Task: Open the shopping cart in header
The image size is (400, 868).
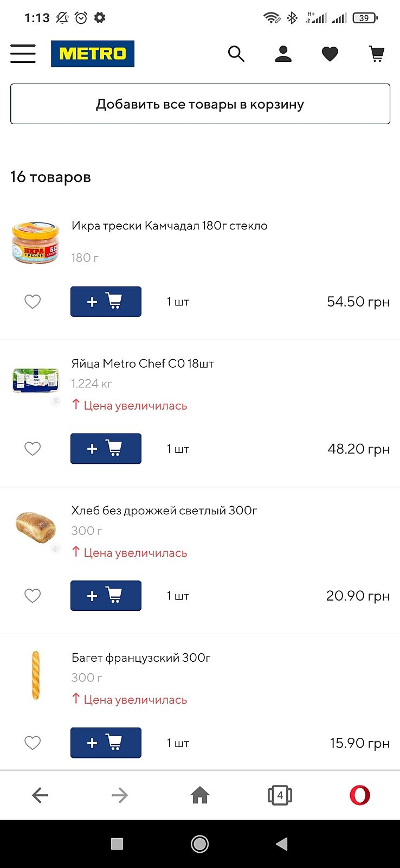Action: (377, 54)
